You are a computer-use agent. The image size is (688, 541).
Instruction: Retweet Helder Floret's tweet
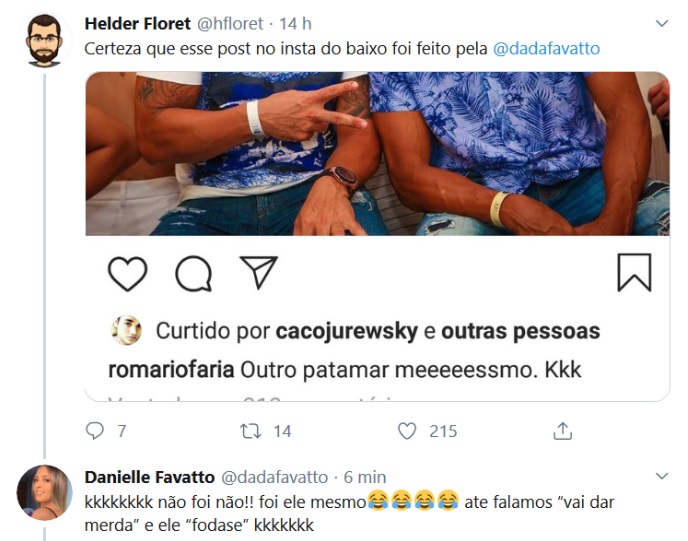point(251,431)
